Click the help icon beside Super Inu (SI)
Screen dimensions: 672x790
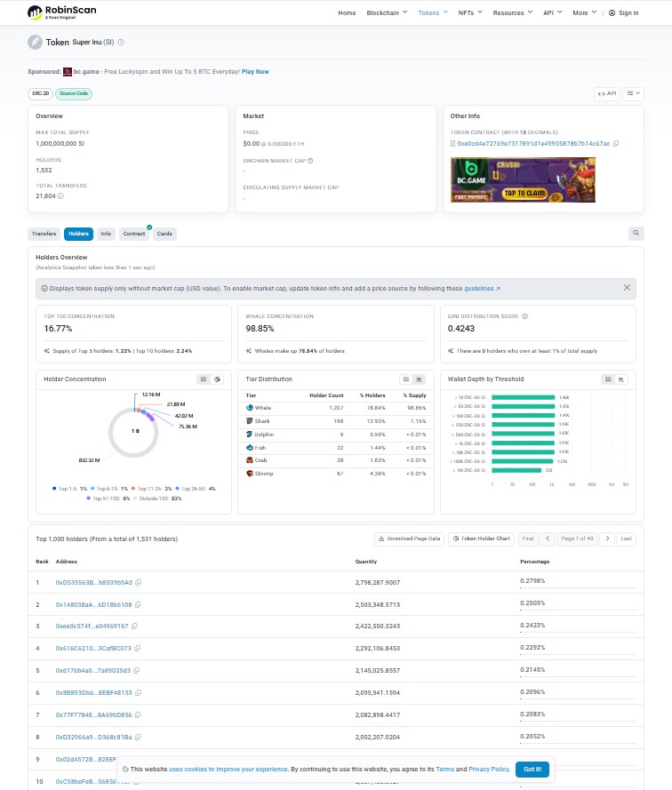point(121,43)
